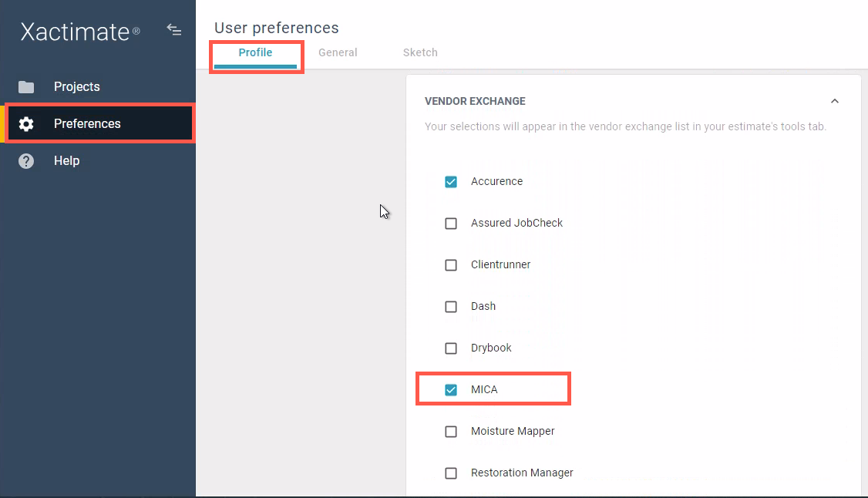Click the Projects folder icon
This screenshot has height=498, width=868.
(26, 87)
